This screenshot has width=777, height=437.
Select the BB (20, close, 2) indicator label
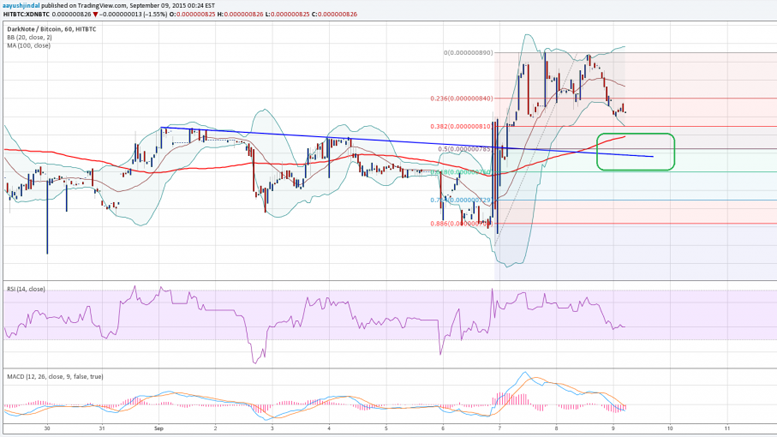click(29, 37)
